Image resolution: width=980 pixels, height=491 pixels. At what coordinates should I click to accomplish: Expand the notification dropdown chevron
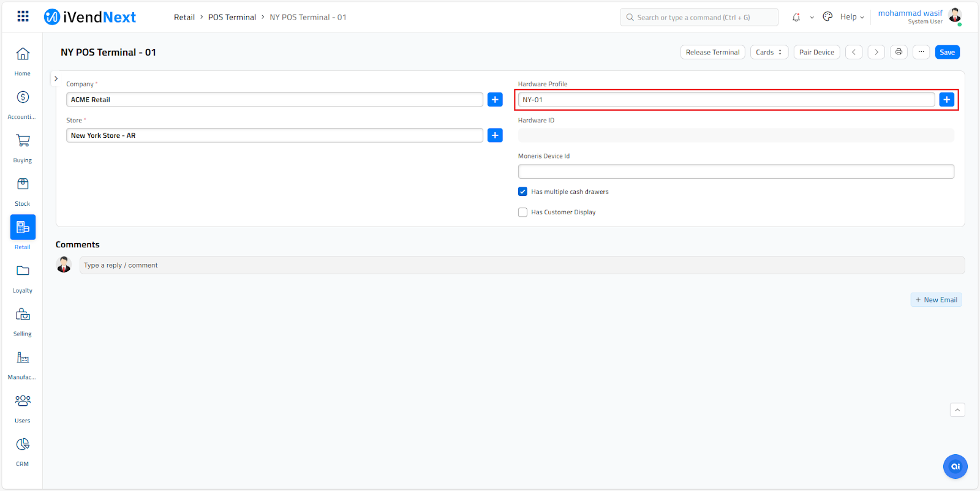pos(812,18)
